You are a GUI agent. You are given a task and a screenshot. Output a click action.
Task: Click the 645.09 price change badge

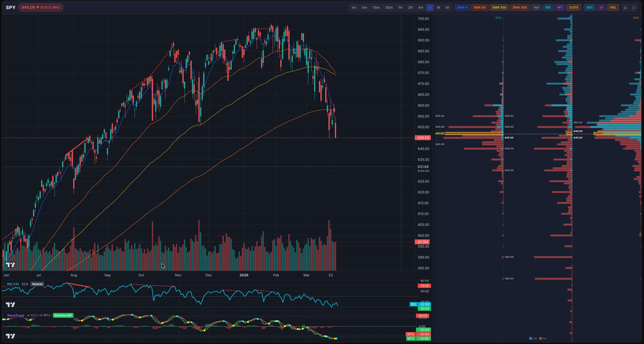(40, 8)
